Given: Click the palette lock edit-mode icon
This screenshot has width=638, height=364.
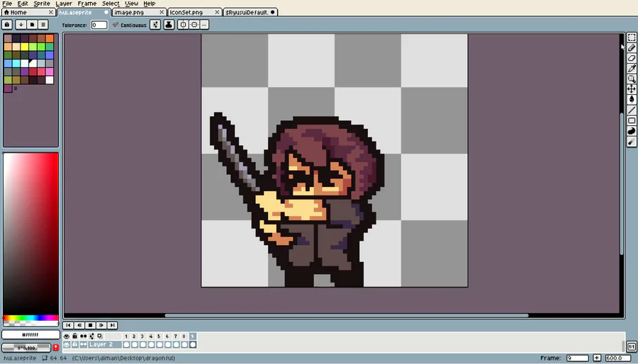Looking at the screenshot, I should (7, 25).
